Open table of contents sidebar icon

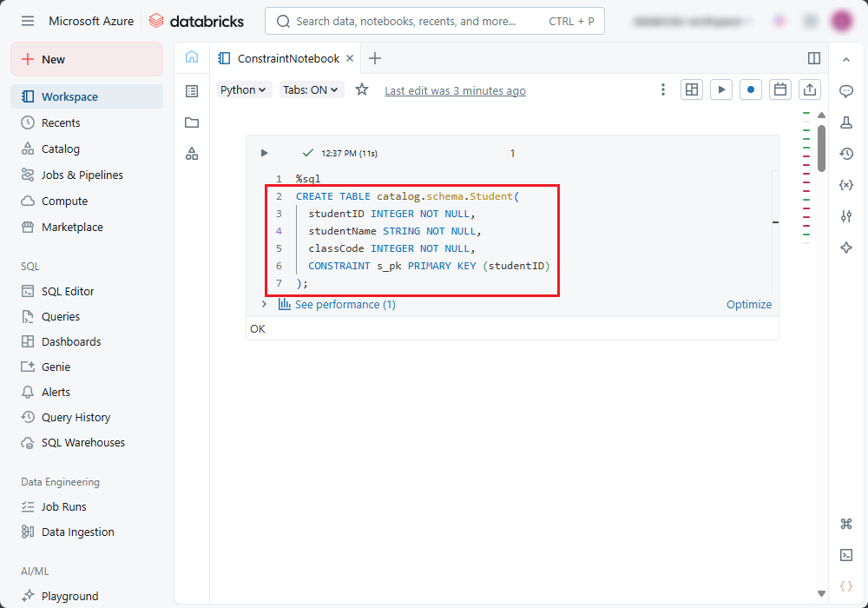[192, 91]
